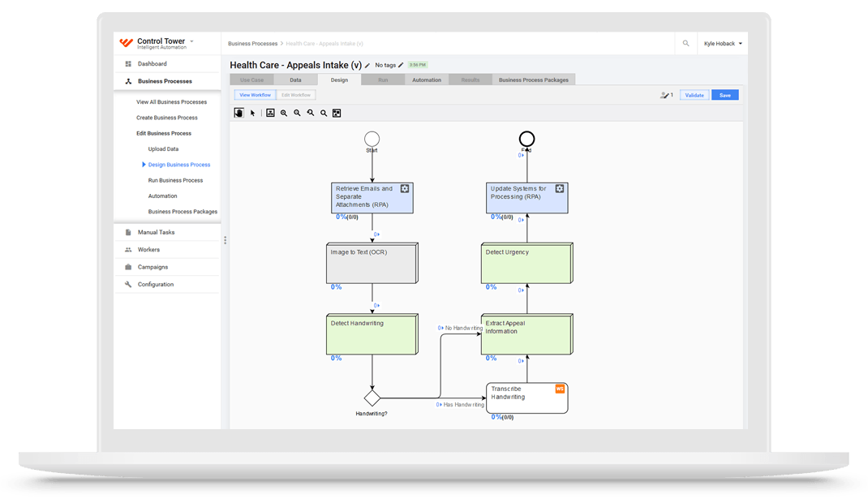Click the search magnifier in header
This screenshot has width=868, height=503.
coord(685,43)
